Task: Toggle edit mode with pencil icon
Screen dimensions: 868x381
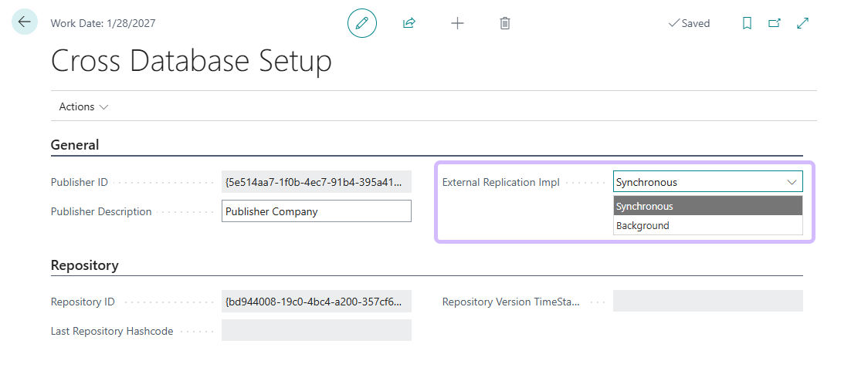Action: point(361,23)
